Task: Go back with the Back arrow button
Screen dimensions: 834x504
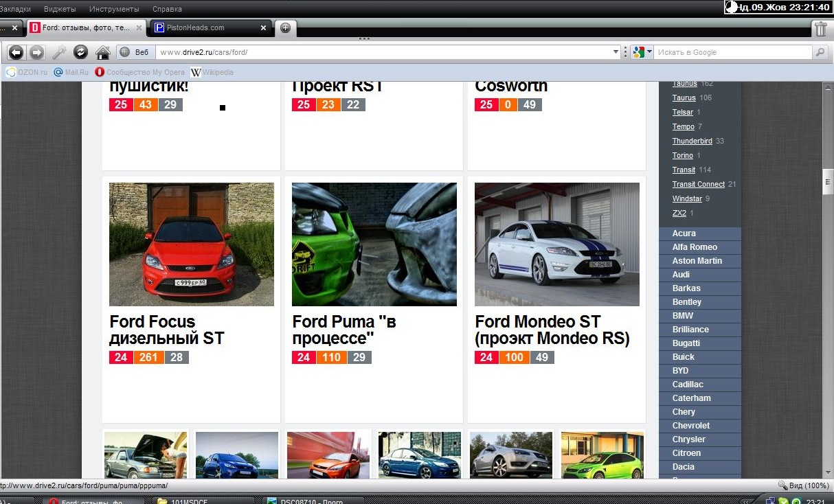Action: [x=16, y=52]
